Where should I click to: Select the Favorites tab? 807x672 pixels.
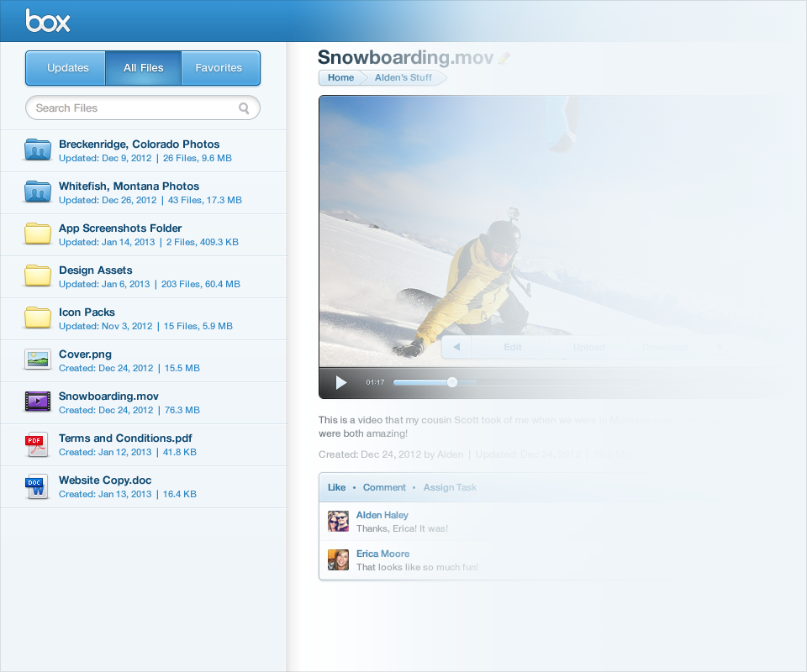(x=219, y=68)
